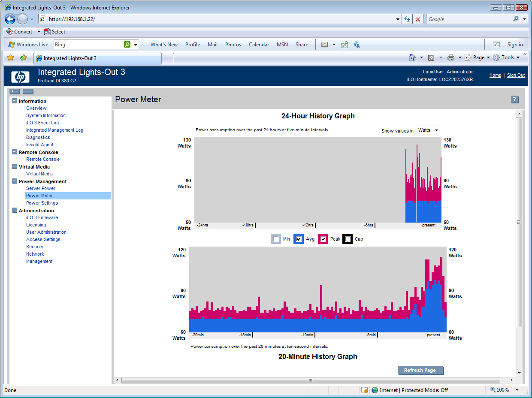Click the RSS feeds icon
Viewport: 532px width, 398px height.
click(431, 57)
